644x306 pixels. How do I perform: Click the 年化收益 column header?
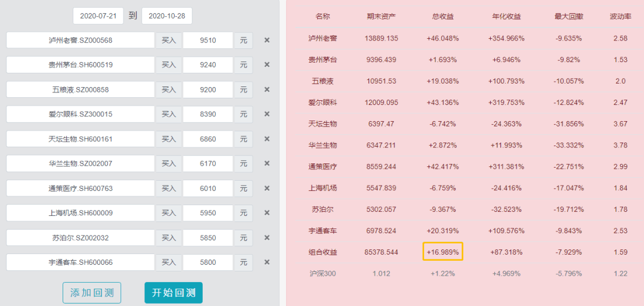506,17
